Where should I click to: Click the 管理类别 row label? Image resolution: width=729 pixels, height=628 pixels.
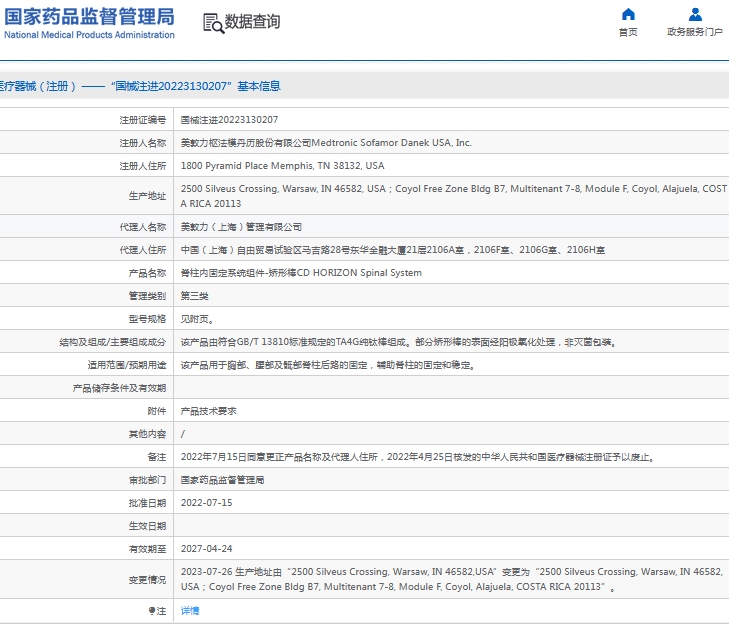pyautogui.click(x=147, y=296)
